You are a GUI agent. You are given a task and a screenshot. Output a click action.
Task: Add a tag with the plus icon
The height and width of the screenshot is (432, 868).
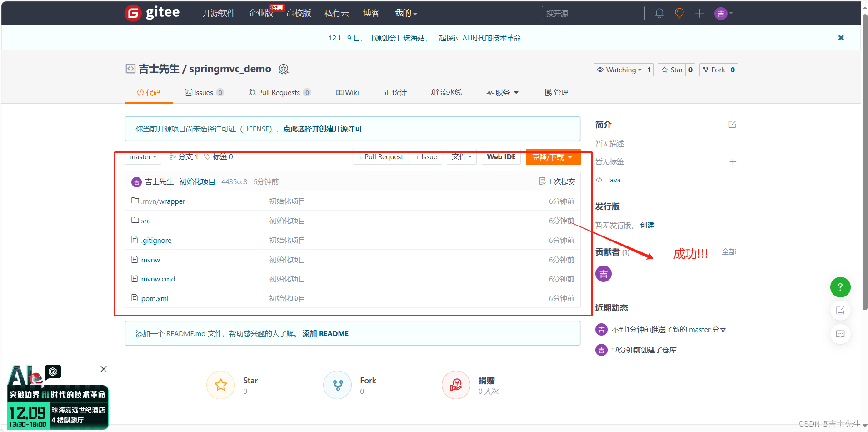[x=733, y=161]
